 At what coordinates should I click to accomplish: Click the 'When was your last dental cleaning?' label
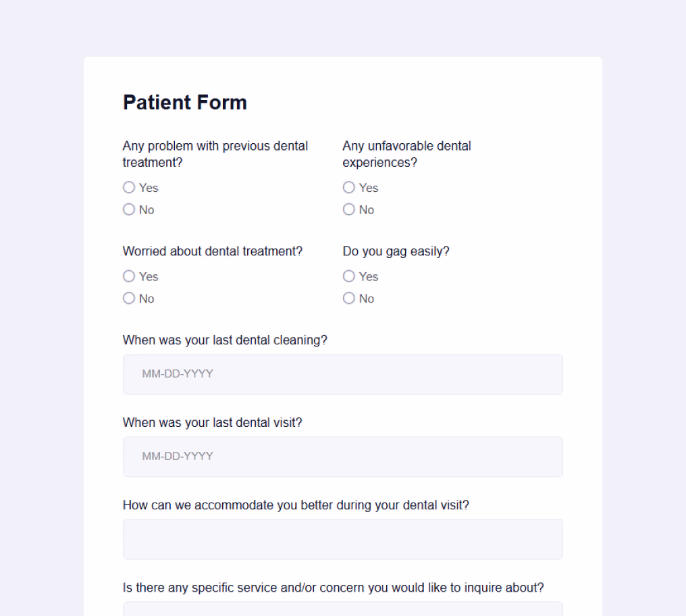click(x=225, y=340)
